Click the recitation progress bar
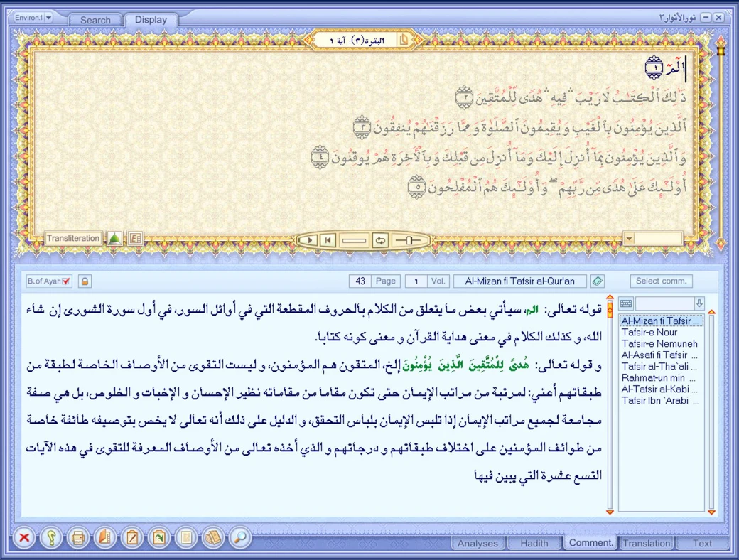This screenshot has width=739, height=560. point(354,240)
